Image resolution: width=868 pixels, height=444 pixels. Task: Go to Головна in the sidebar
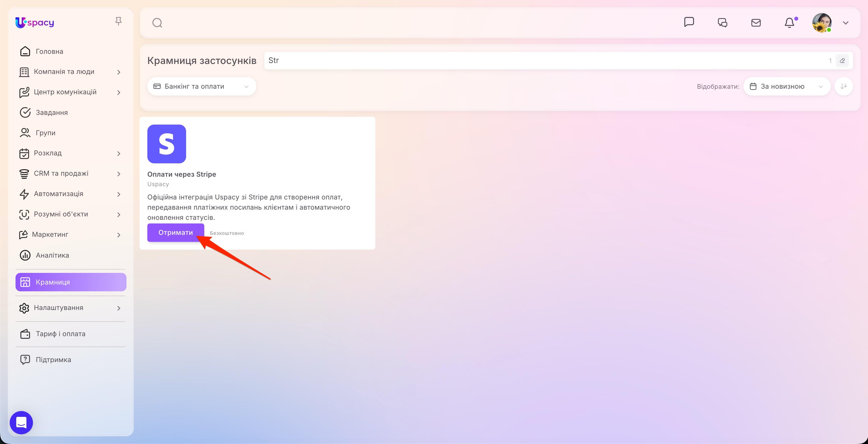click(71, 51)
